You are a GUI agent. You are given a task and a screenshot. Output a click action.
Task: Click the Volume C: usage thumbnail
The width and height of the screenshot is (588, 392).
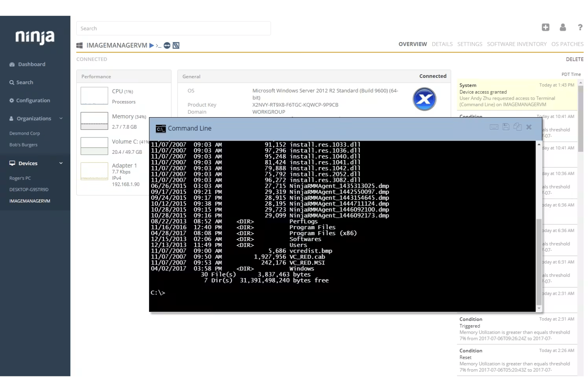tap(94, 146)
